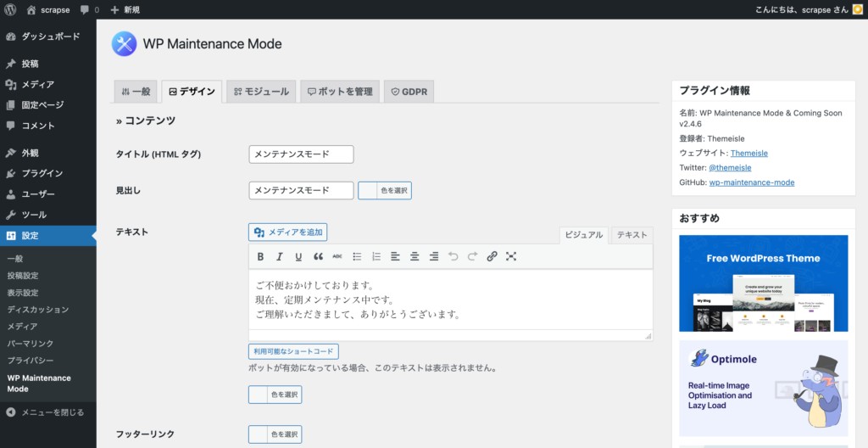Open color picker for フッターリンク
The image size is (868, 448).
(x=275, y=434)
